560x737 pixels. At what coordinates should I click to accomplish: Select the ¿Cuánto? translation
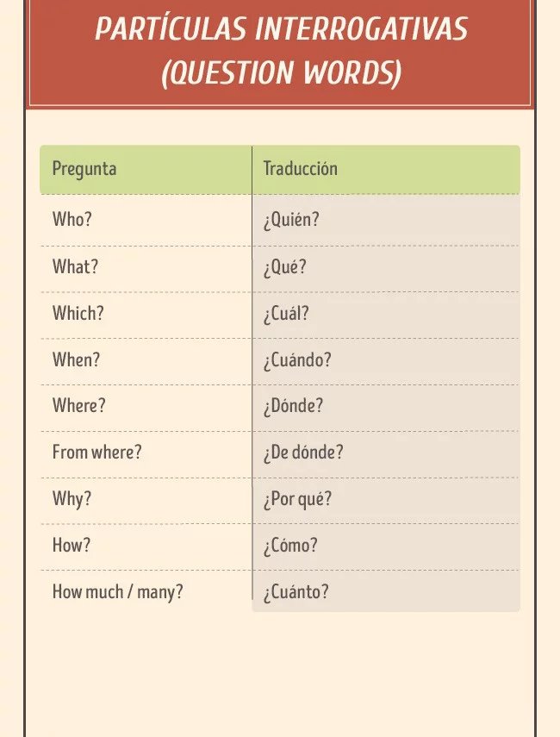point(296,592)
